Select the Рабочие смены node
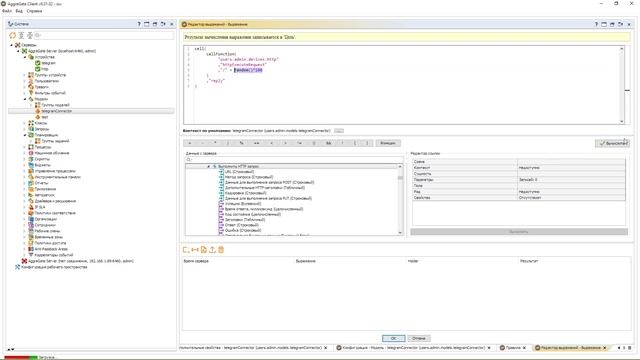 tap(48, 231)
